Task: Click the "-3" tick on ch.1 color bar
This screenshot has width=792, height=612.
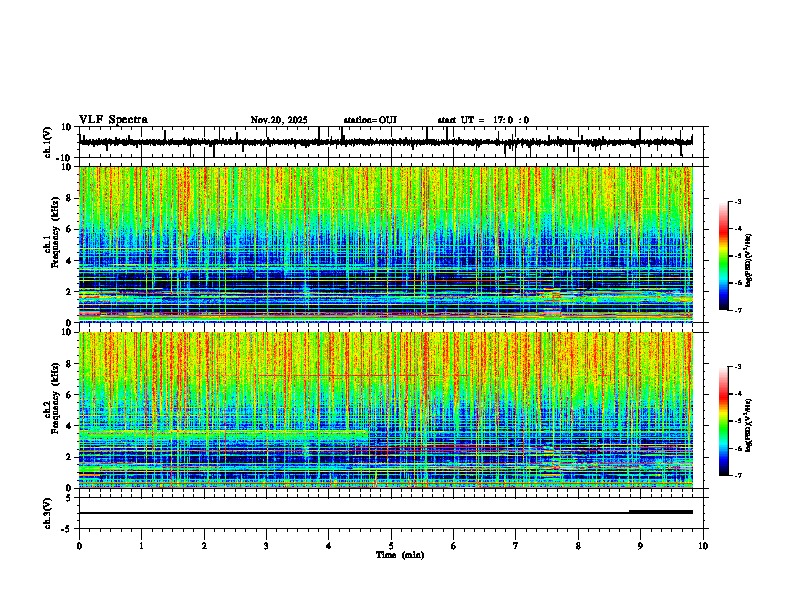Action: click(x=737, y=202)
